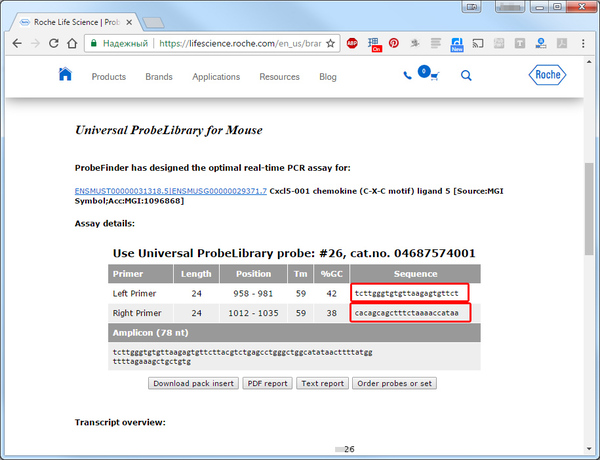Open the translate extension icon marked On
Viewport: 600px width, 460px height.
(x=374, y=44)
